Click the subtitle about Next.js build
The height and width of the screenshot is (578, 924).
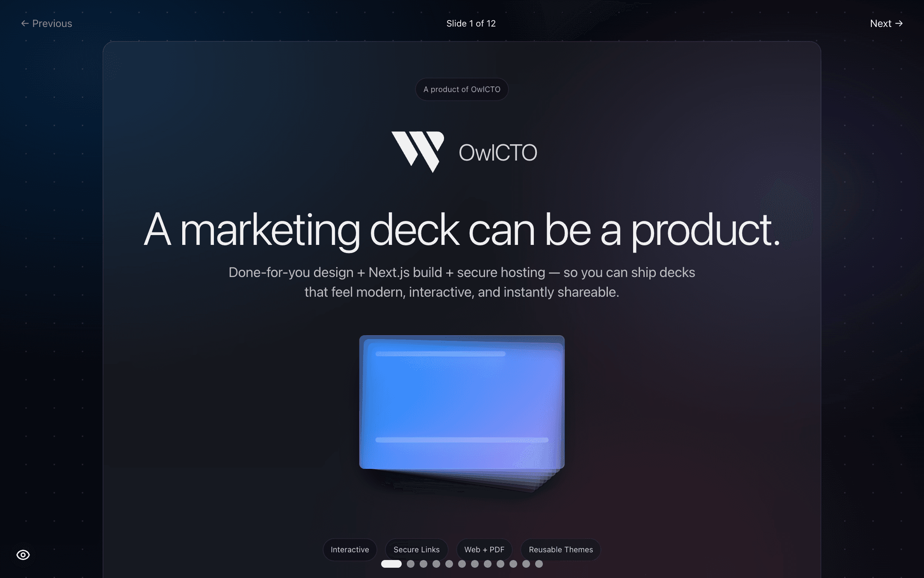(x=462, y=282)
